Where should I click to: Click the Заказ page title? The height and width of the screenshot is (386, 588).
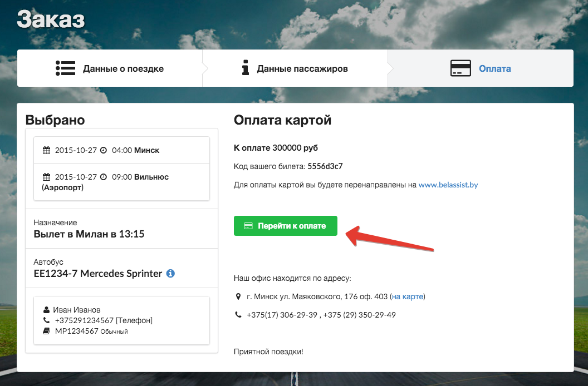(x=51, y=19)
